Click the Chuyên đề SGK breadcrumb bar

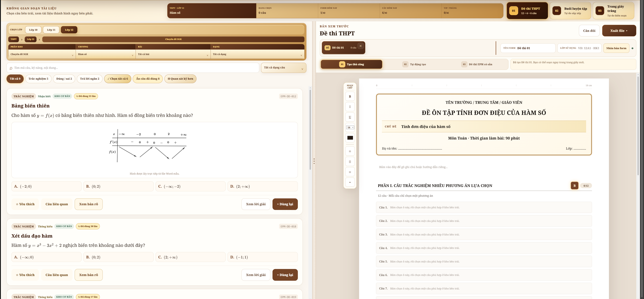173,39
